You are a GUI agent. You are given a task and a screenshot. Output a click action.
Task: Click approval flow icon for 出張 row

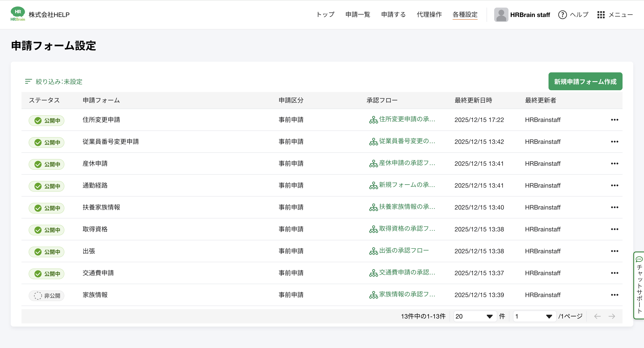(x=373, y=251)
